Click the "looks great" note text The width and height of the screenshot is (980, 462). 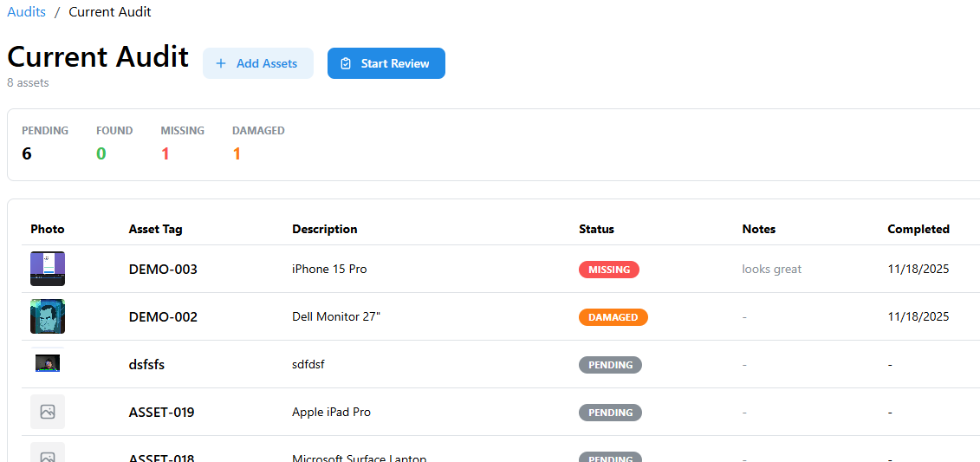(771, 270)
